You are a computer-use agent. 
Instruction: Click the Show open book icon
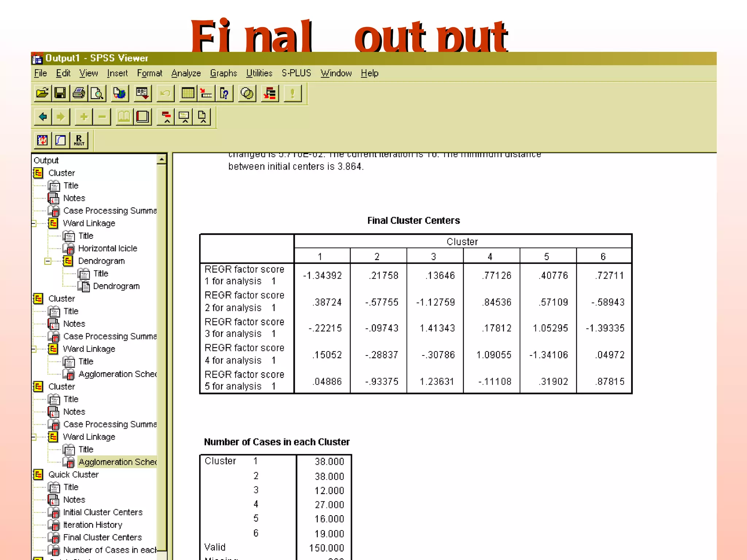(124, 117)
